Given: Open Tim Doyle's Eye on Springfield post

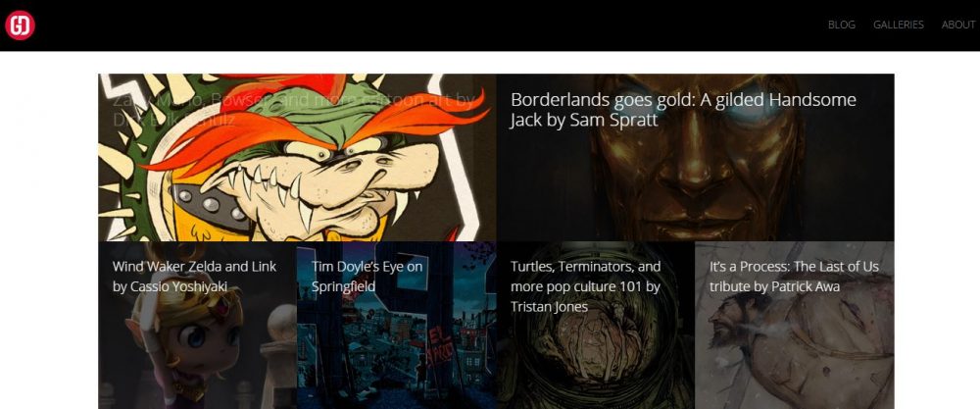Looking at the screenshot, I should pyautogui.click(x=367, y=276).
